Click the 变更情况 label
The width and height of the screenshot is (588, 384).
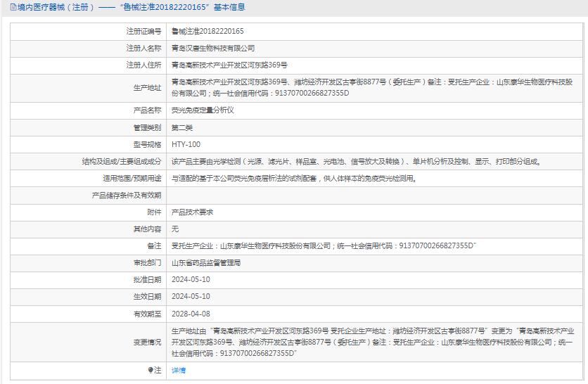148,343
